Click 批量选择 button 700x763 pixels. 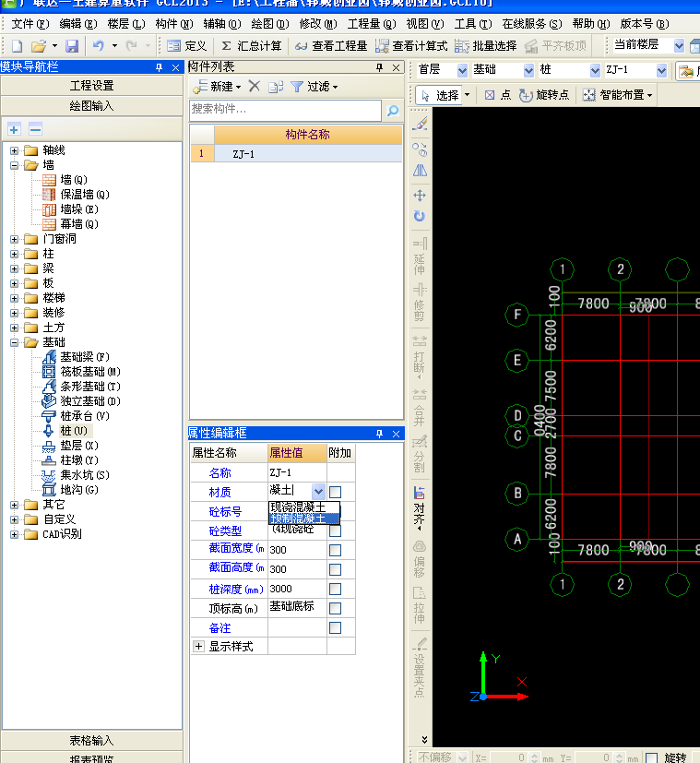click(x=485, y=46)
